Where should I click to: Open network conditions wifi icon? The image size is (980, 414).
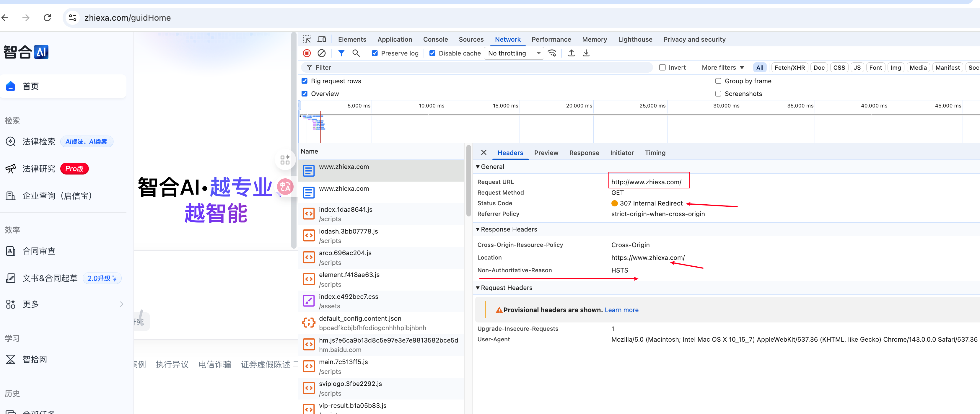click(x=552, y=53)
